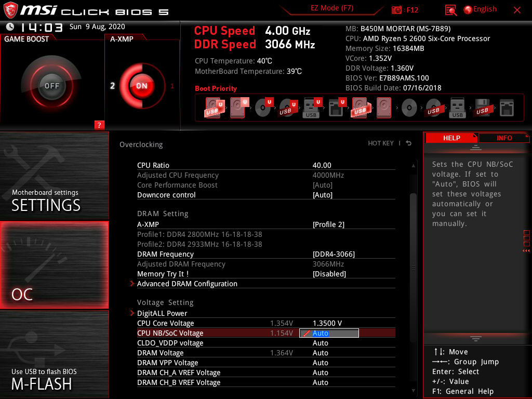Image resolution: width=532 pixels, height=399 pixels.
Task: Select legacy USB CD/DVD boot icon without U badge
Action: coord(434,108)
